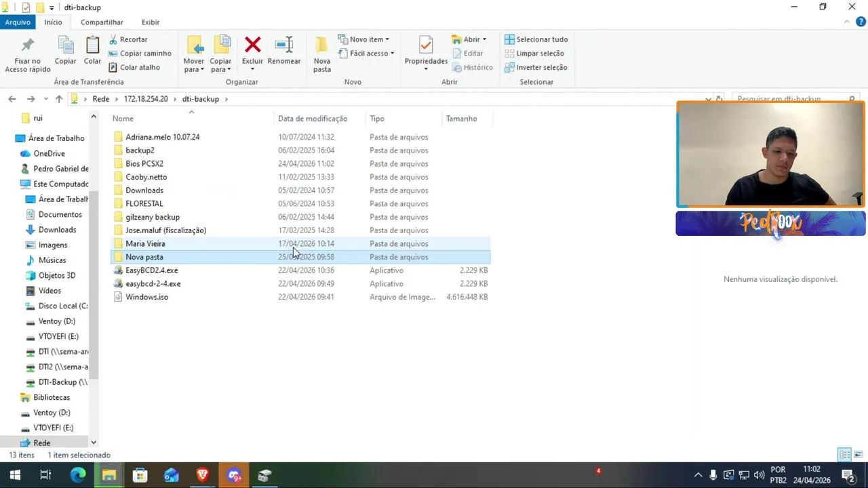
Task: Rename the folder using Renomear
Action: tap(284, 51)
